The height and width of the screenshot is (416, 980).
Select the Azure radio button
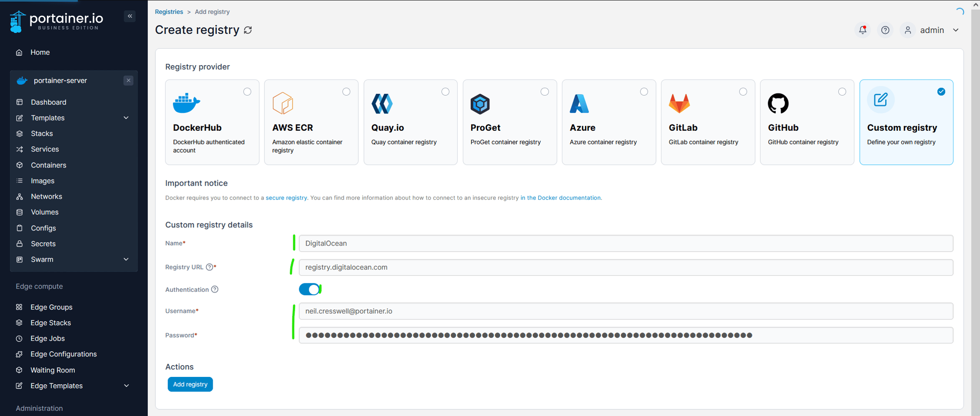[644, 92]
